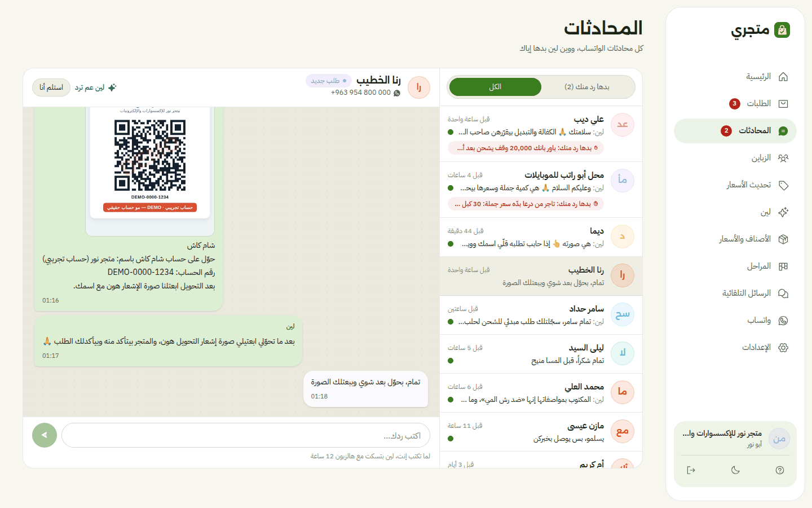This screenshot has height=508, width=812.
Task: Open the الرئيسية home page
Action: point(735,77)
